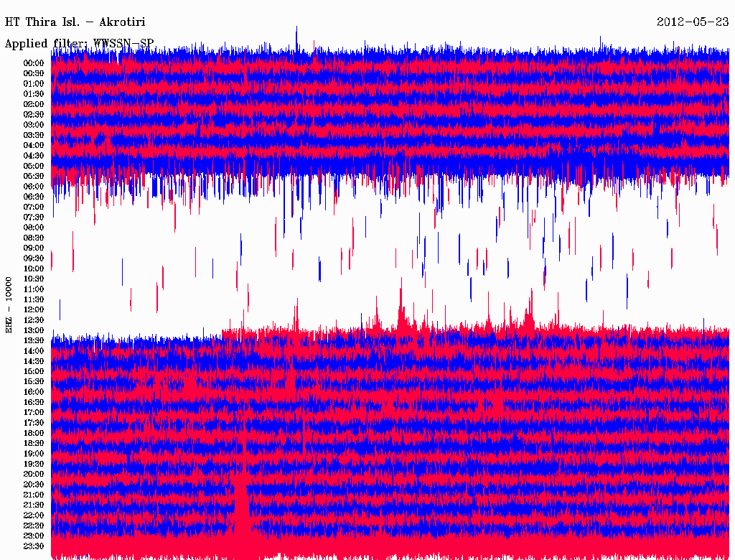Click the vertical EHZ - 10000 axis label
The width and height of the screenshot is (735, 560).
coord(9,304)
